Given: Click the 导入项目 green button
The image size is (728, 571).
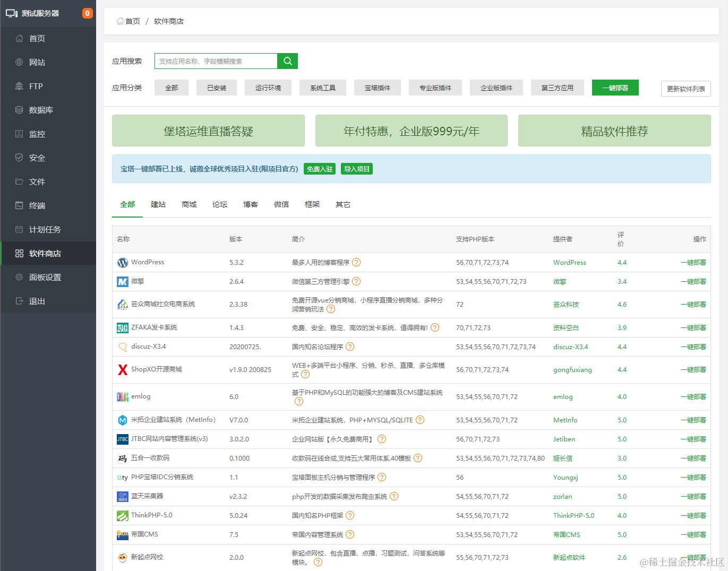Looking at the screenshot, I should (x=357, y=169).
